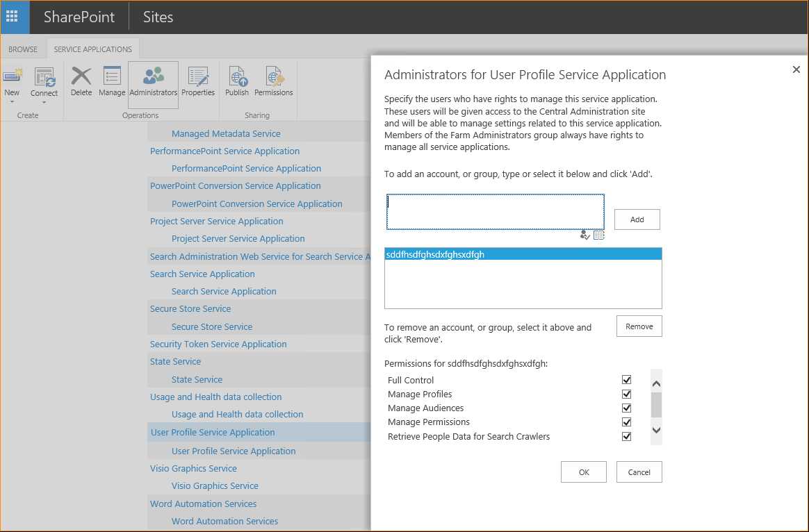This screenshot has height=532, width=809.
Task: Cancel the administrators dialog
Action: point(639,472)
